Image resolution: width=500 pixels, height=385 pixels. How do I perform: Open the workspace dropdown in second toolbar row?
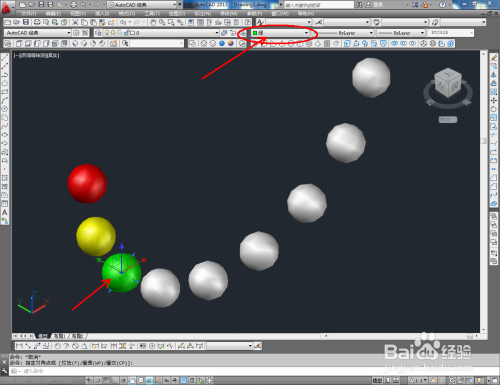tap(38, 33)
